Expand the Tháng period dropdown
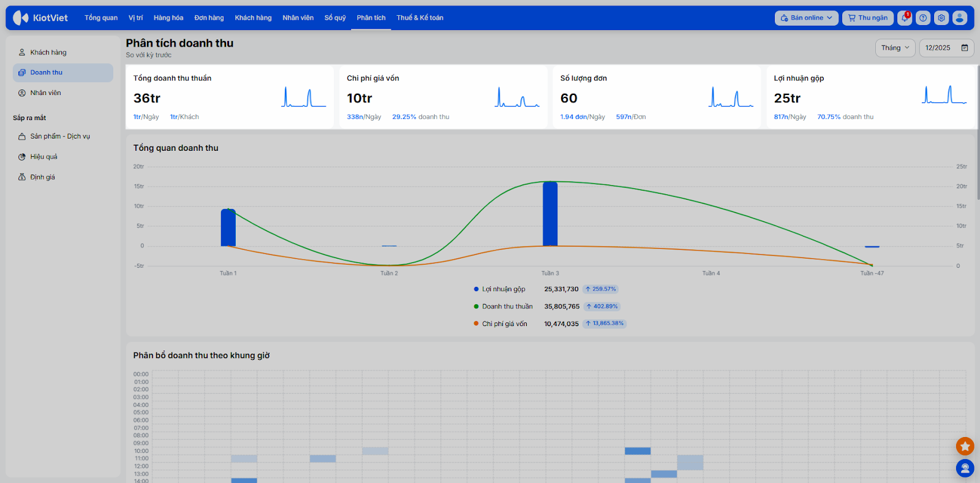 click(895, 48)
